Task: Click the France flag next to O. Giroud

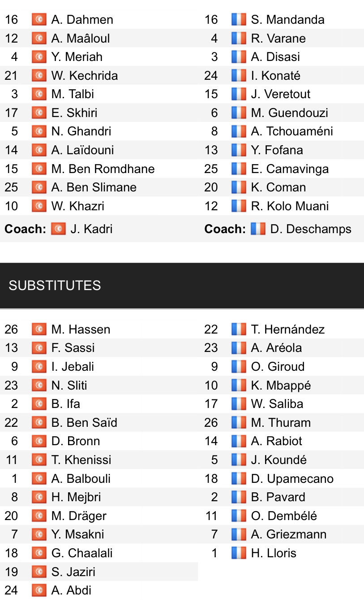Action: click(239, 367)
